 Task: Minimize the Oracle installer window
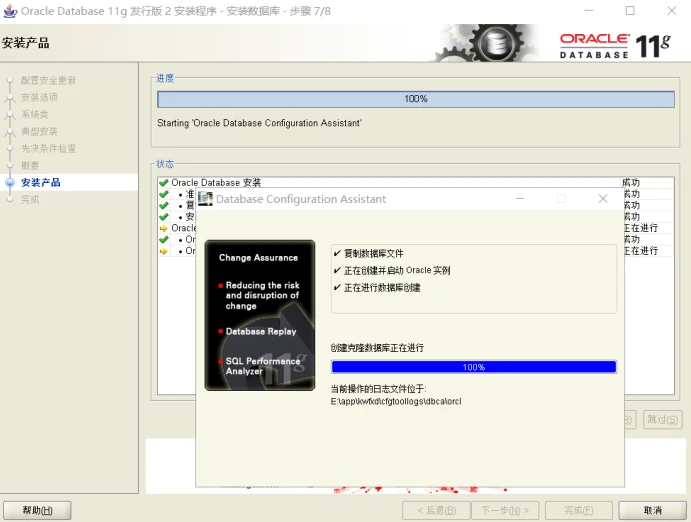[x=589, y=11]
